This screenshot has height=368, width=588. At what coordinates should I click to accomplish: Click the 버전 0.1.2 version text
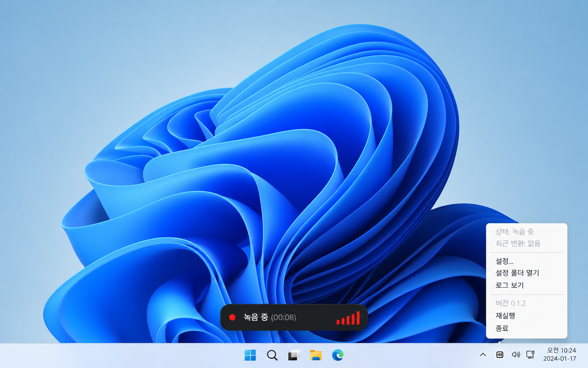[511, 303]
